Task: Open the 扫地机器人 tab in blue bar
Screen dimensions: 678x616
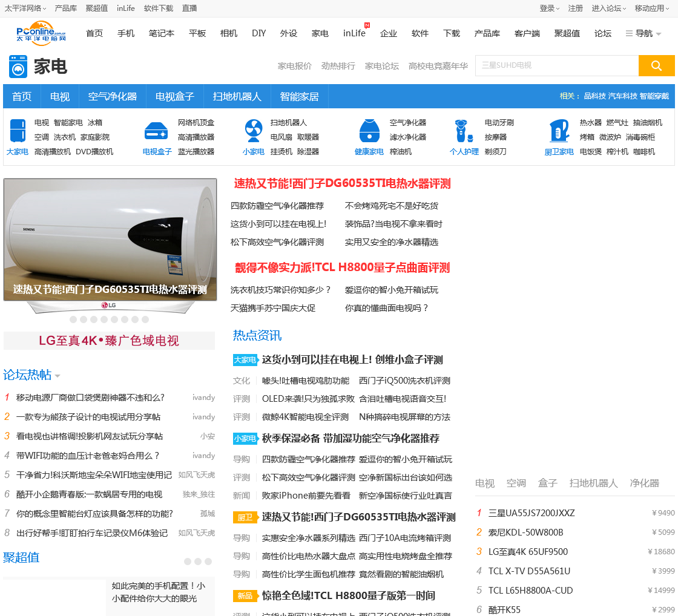Action: pyautogui.click(x=237, y=96)
